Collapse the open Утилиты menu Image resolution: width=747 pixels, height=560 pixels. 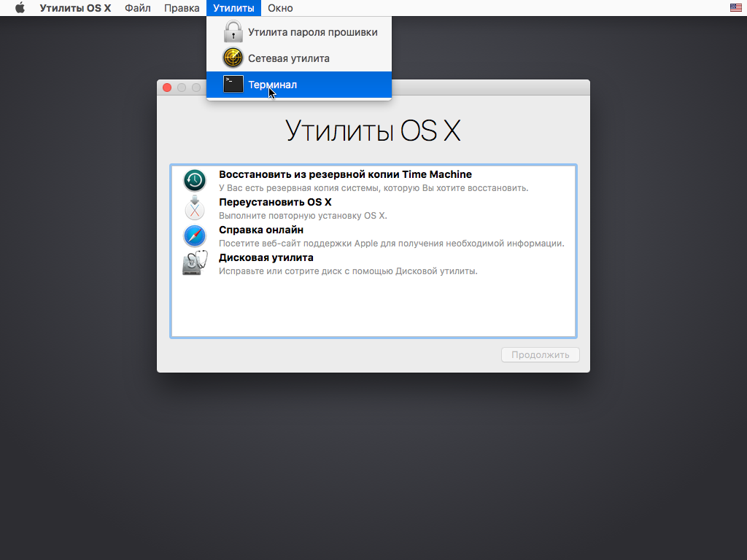pyautogui.click(x=233, y=8)
